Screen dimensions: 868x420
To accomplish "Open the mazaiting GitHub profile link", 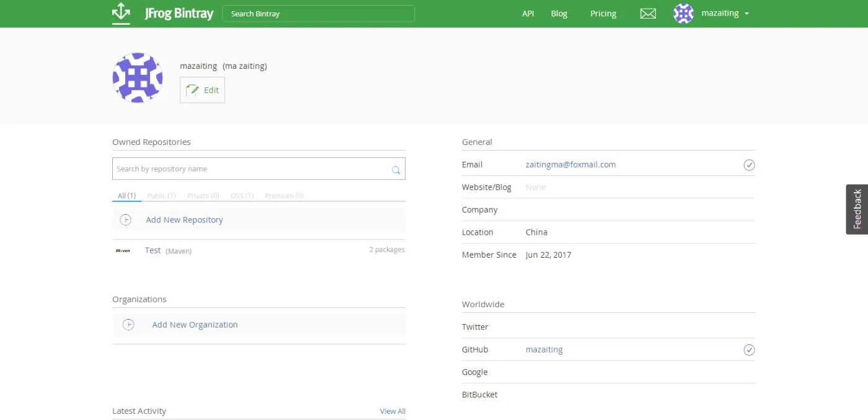I will coord(544,349).
